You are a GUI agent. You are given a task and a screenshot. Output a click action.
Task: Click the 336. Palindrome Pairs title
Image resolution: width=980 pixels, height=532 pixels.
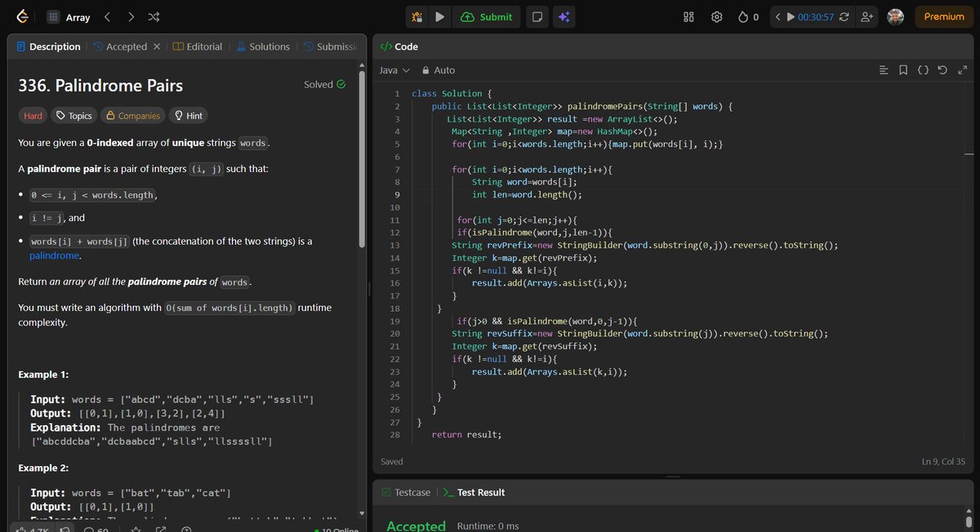coord(100,86)
